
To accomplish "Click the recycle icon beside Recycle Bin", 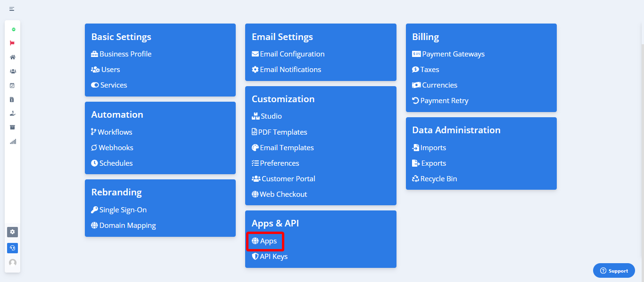I will [415, 179].
